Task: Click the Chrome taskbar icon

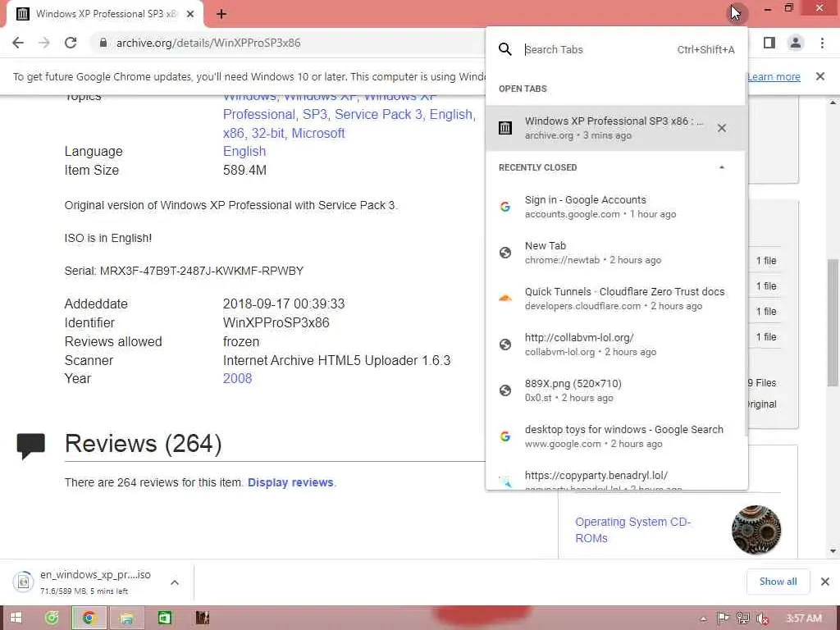Action: point(89,619)
